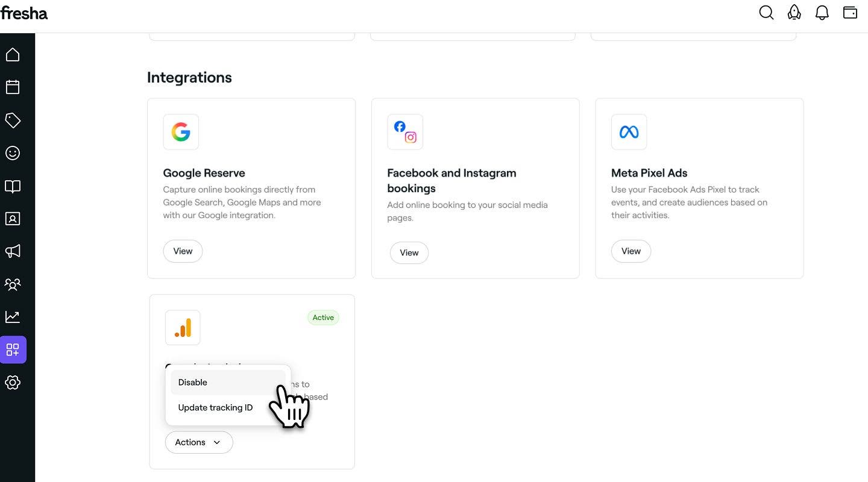Choose Update tracking ID menu option
This screenshot has height=482, width=868.
(215, 408)
